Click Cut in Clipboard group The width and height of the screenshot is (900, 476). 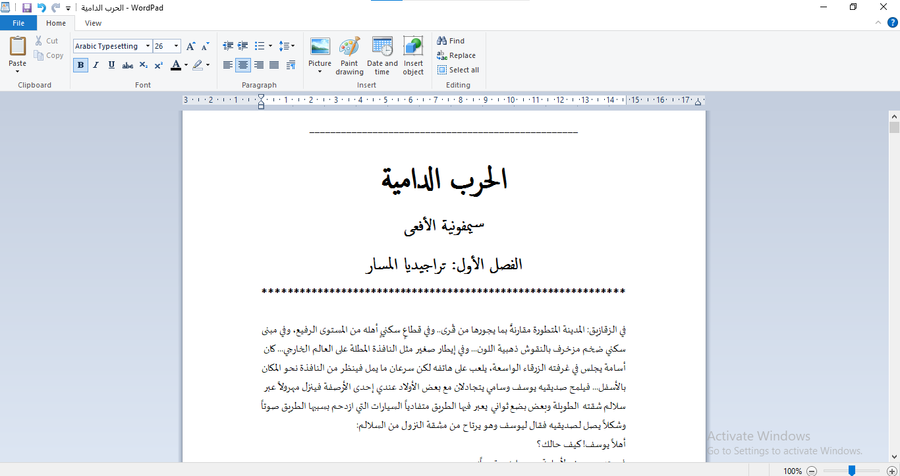click(46, 41)
